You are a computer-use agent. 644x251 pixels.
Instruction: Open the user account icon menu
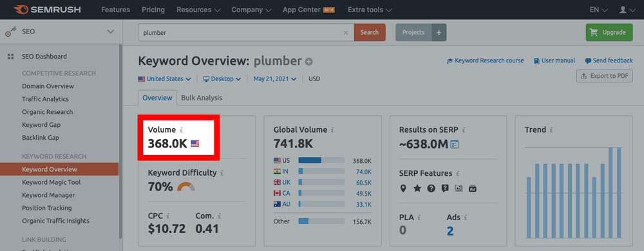click(x=627, y=10)
